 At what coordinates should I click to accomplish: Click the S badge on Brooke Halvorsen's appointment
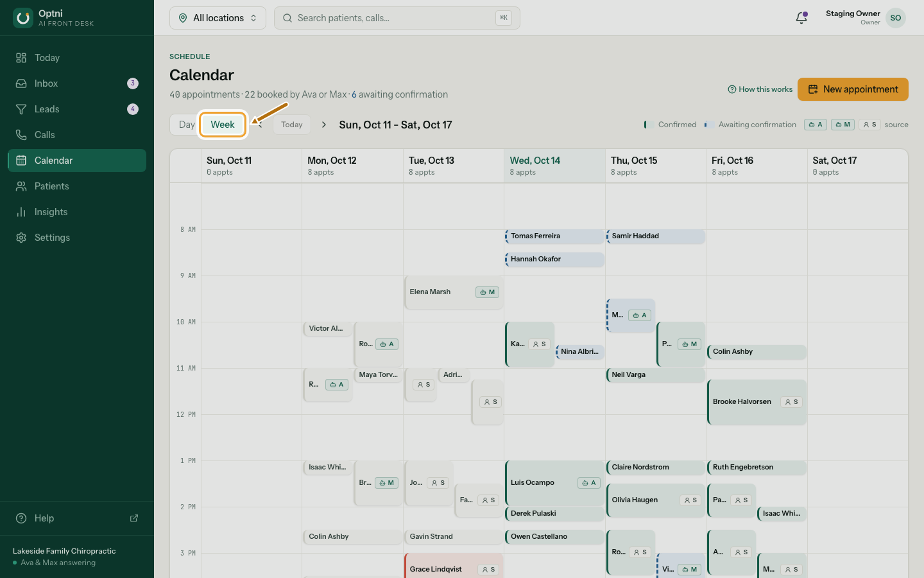point(791,402)
